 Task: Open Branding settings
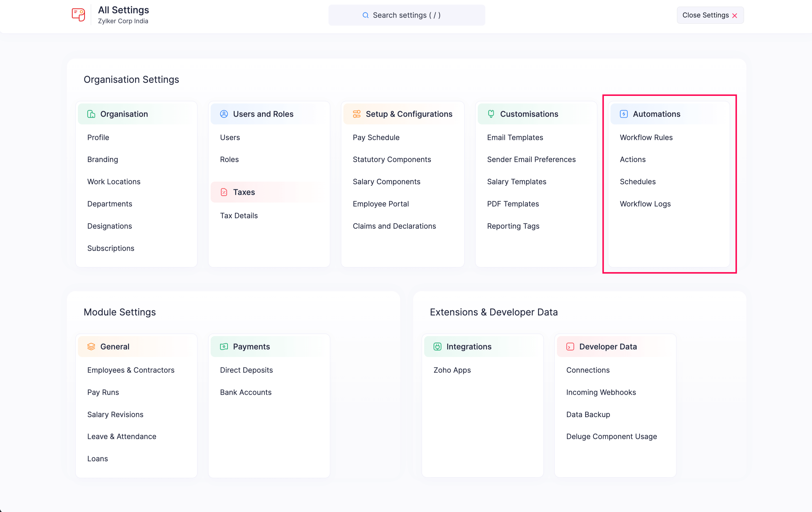(102, 159)
